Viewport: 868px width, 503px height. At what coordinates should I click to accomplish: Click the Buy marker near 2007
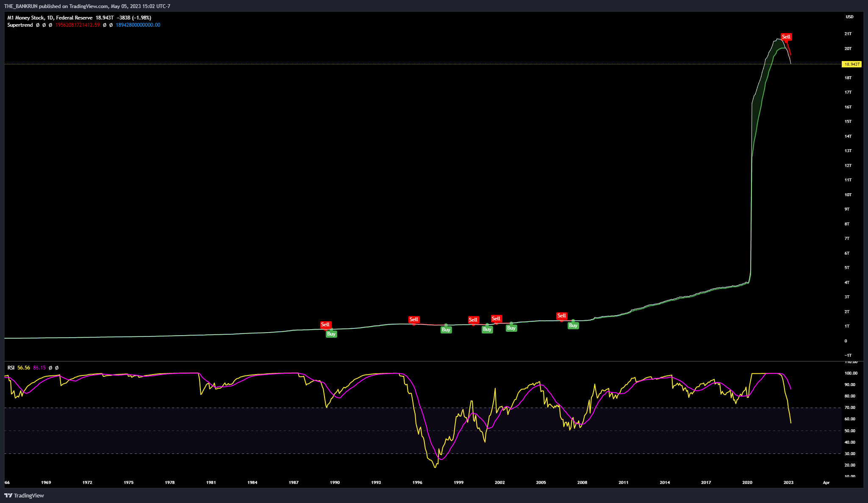573,325
